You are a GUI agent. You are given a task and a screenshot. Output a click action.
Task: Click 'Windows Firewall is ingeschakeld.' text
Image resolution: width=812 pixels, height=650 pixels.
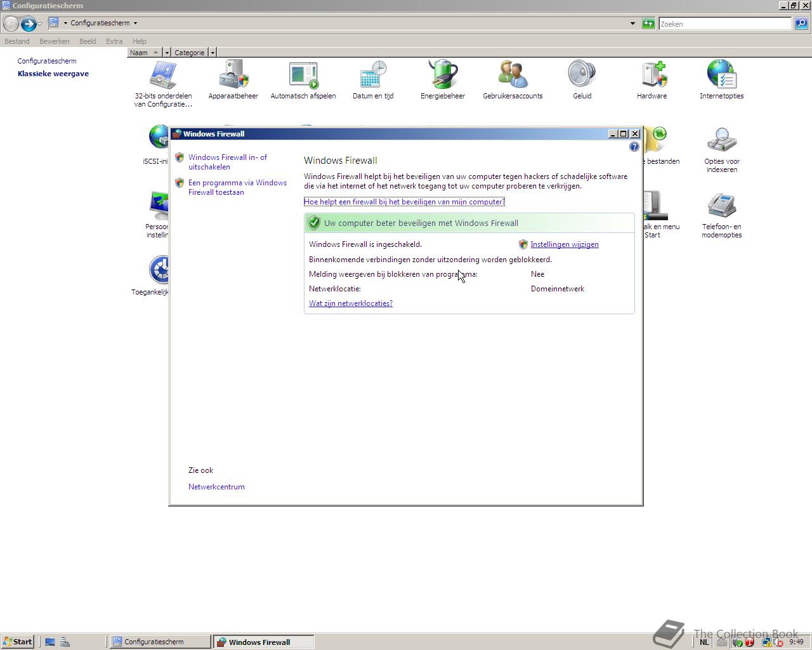click(365, 244)
